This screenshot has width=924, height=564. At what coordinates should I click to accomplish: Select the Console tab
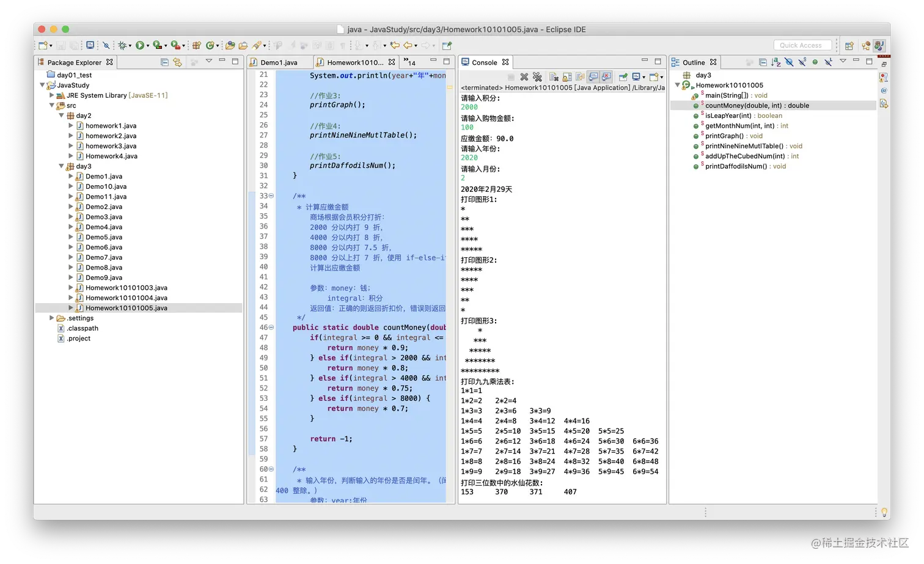pyautogui.click(x=485, y=62)
